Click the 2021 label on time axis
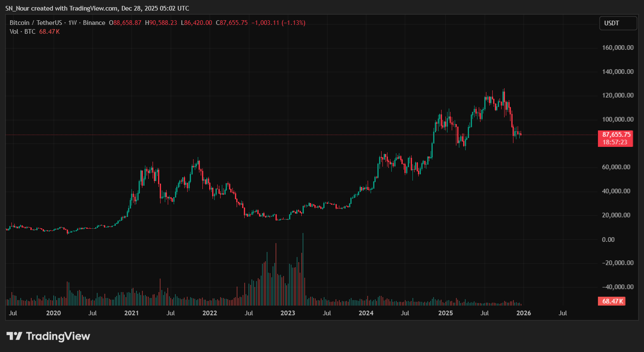Screen dimensions: 644x352 pyautogui.click(x=131, y=313)
